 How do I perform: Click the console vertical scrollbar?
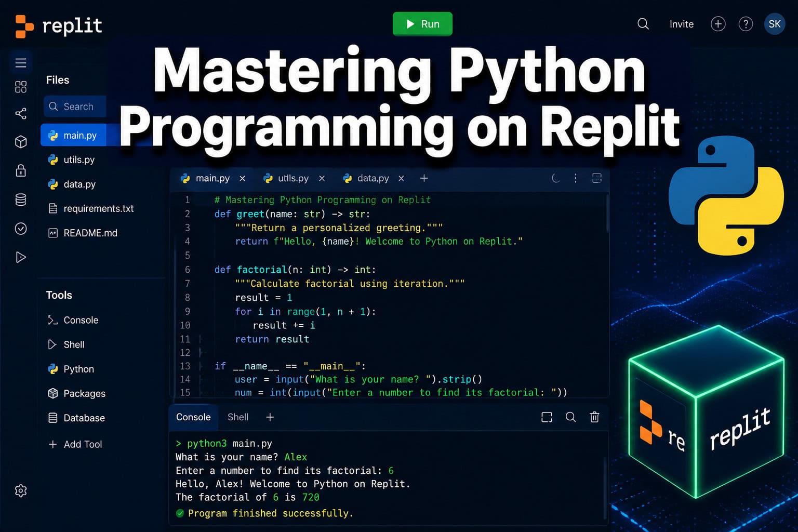point(605,488)
